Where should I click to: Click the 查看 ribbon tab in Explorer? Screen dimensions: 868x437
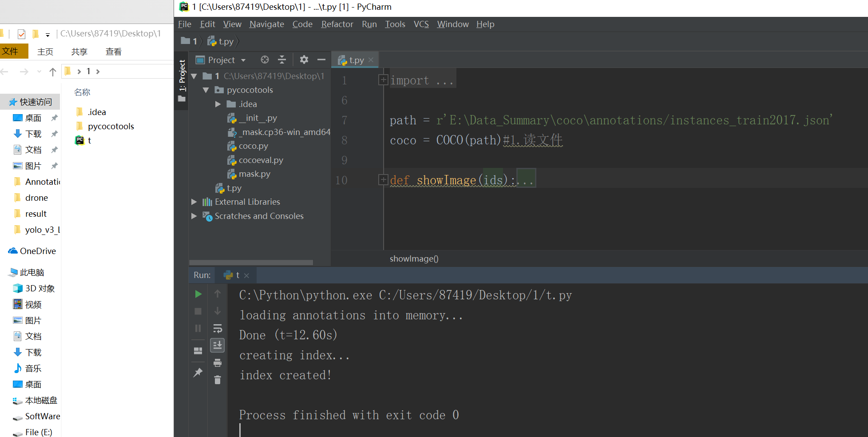coord(114,52)
